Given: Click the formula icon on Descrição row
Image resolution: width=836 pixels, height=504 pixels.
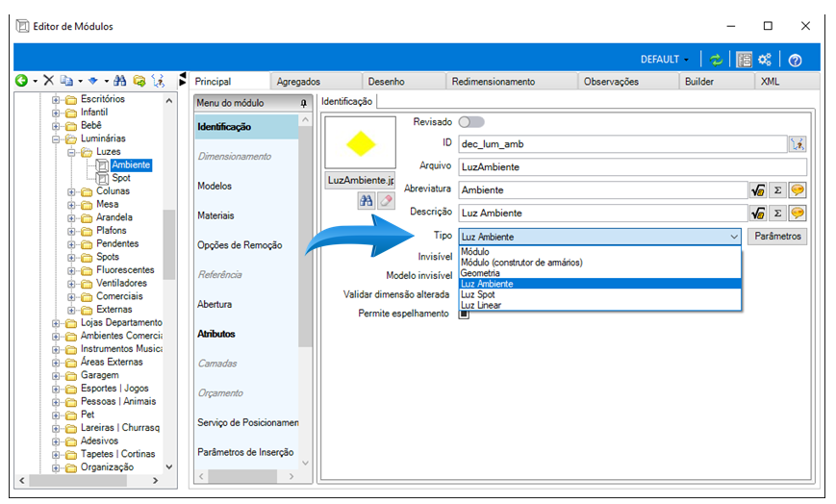Looking at the screenshot, I should click(x=758, y=214).
